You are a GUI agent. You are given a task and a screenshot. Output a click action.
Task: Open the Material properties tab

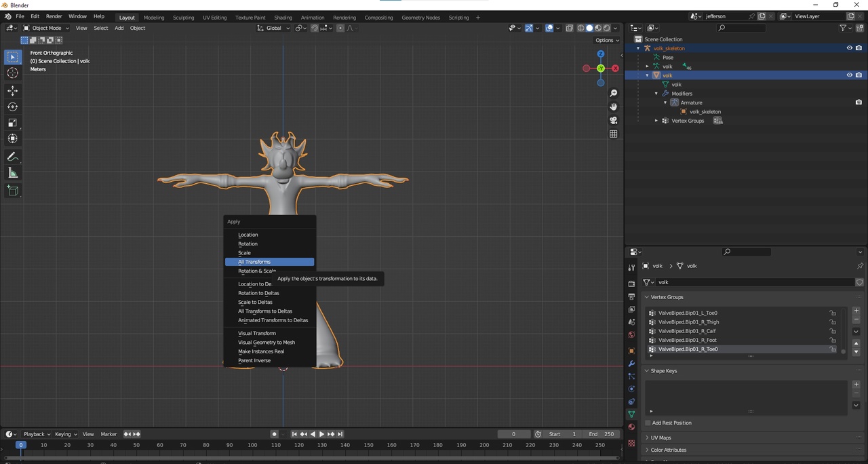tap(631, 427)
